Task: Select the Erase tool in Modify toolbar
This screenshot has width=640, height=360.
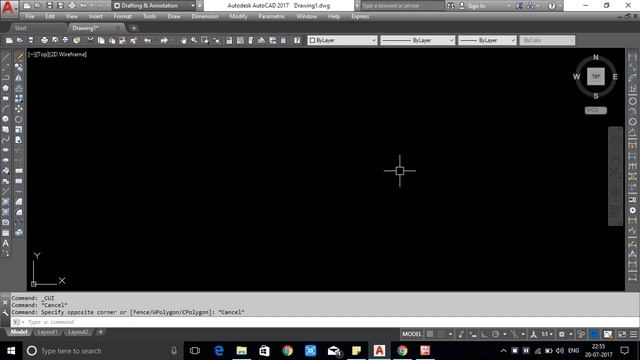Action: click(x=19, y=57)
